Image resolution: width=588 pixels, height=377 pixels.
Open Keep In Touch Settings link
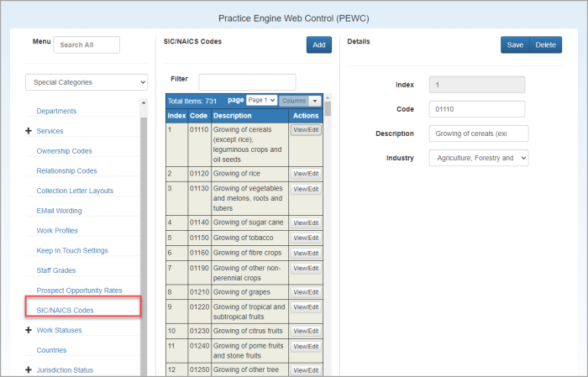[x=72, y=250]
